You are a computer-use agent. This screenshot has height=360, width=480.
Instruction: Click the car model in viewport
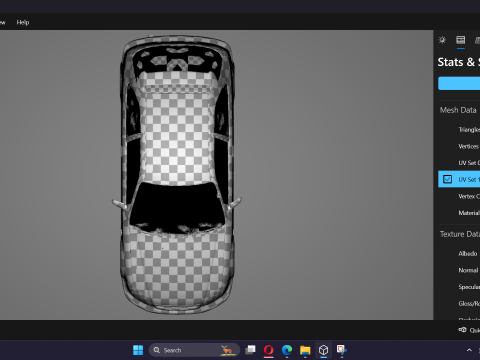(x=177, y=175)
